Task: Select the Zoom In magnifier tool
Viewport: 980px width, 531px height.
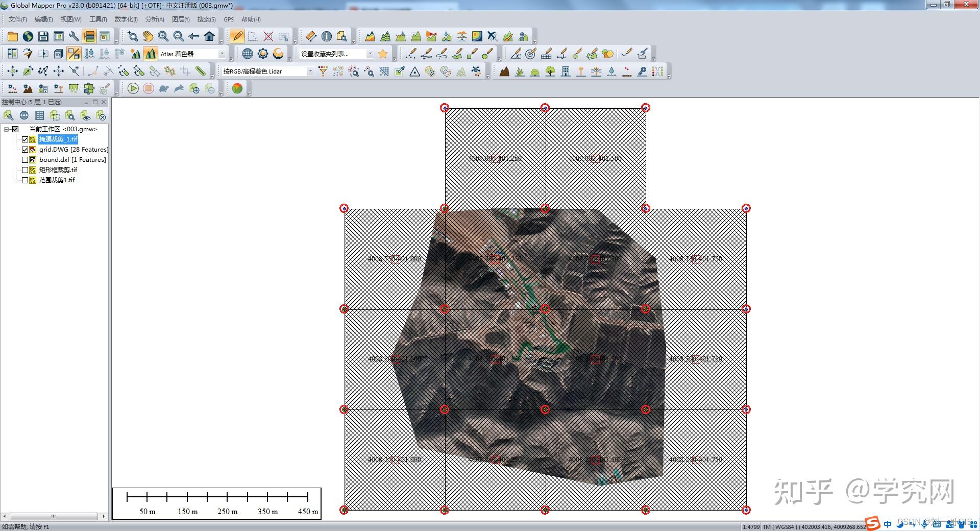Action: point(163,36)
